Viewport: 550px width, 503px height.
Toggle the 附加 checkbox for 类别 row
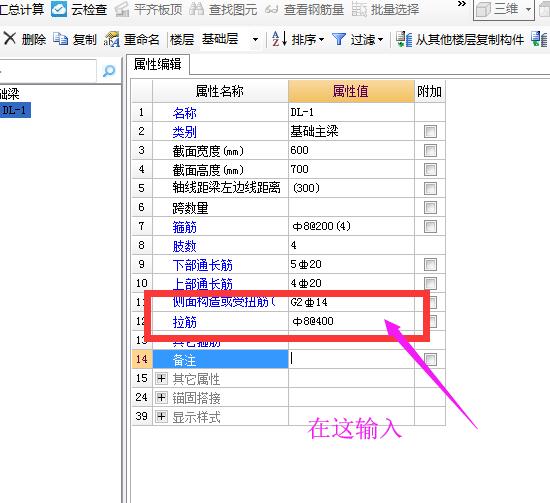430,132
